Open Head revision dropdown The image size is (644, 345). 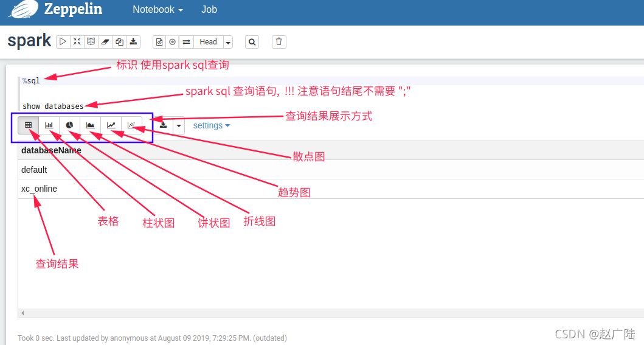(208, 42)
